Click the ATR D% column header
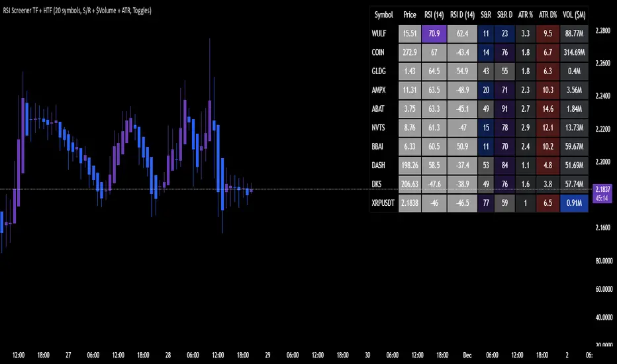Screen dimensions: 617x364 click(x=547, y=15)
